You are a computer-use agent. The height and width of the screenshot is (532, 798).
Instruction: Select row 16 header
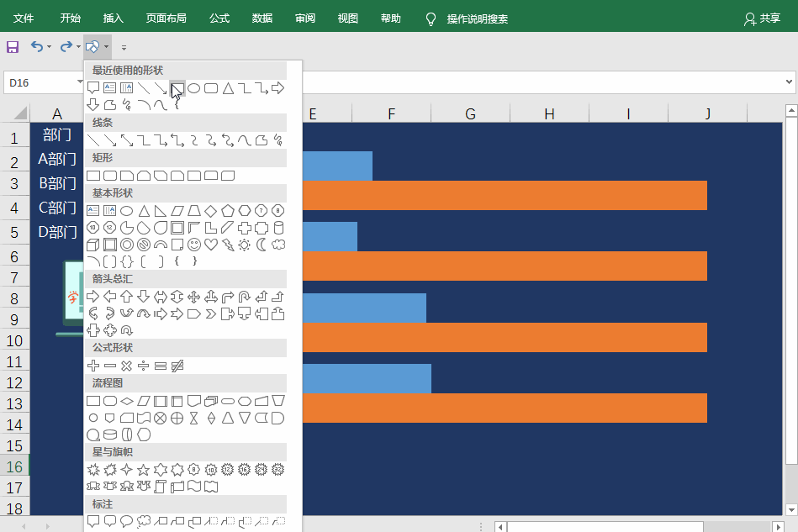[x=15, y=466]
